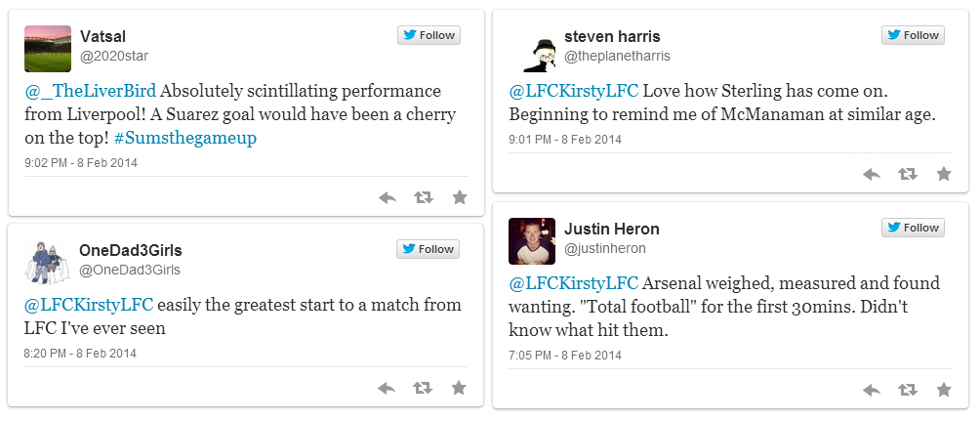Star Justin Heron's Arsenal tweet

point(943,390)
